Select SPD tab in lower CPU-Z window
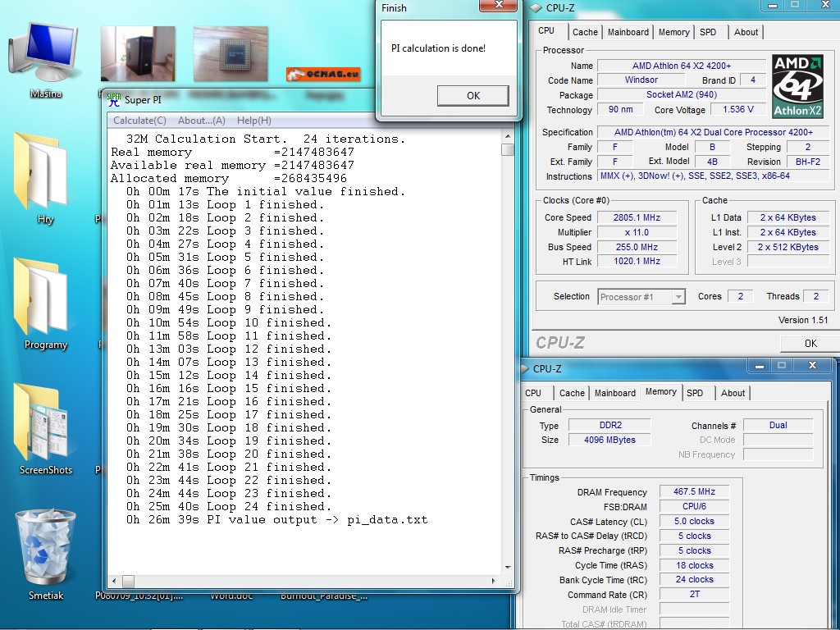The image size is (840, 630). pos(695,393)
